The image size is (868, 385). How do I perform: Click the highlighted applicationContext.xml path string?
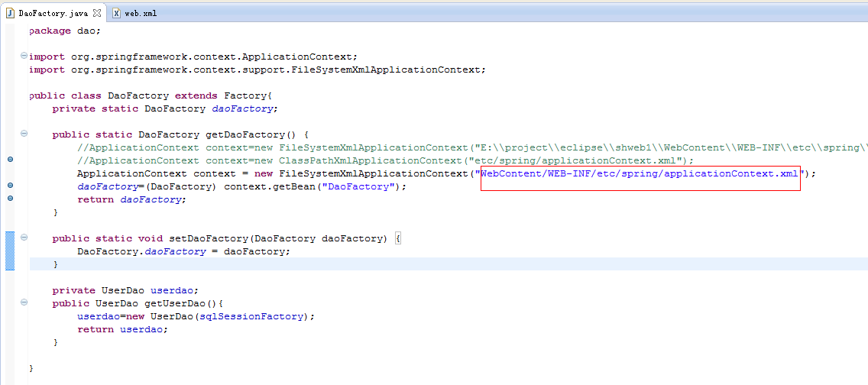tap(640, 173)
